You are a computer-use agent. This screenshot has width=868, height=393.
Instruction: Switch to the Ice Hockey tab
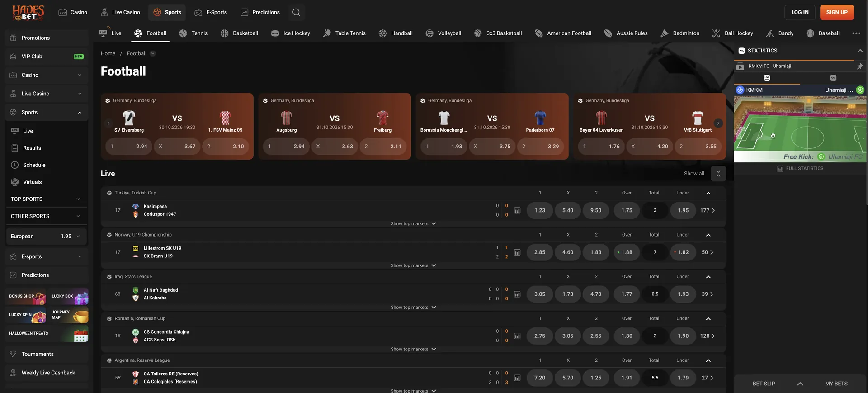(291, 33)
